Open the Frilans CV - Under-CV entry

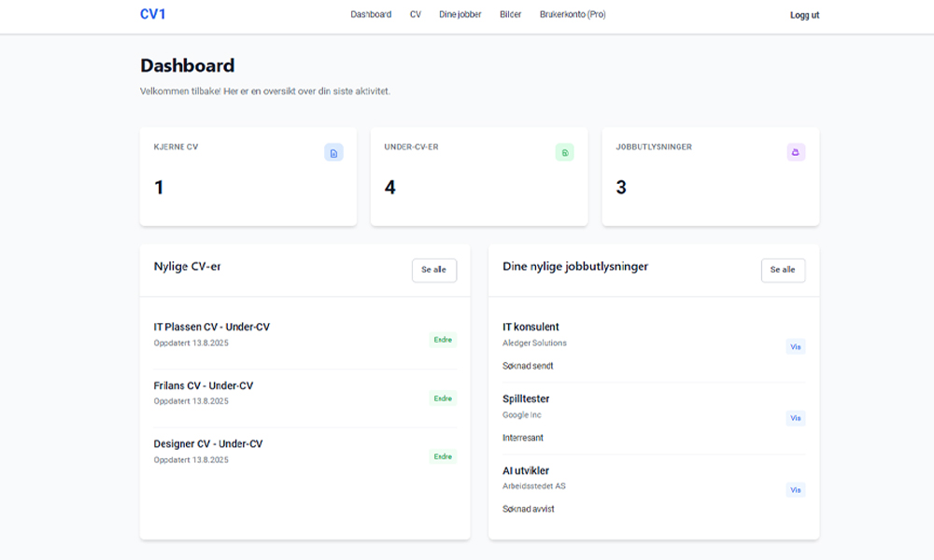point(204,385)
